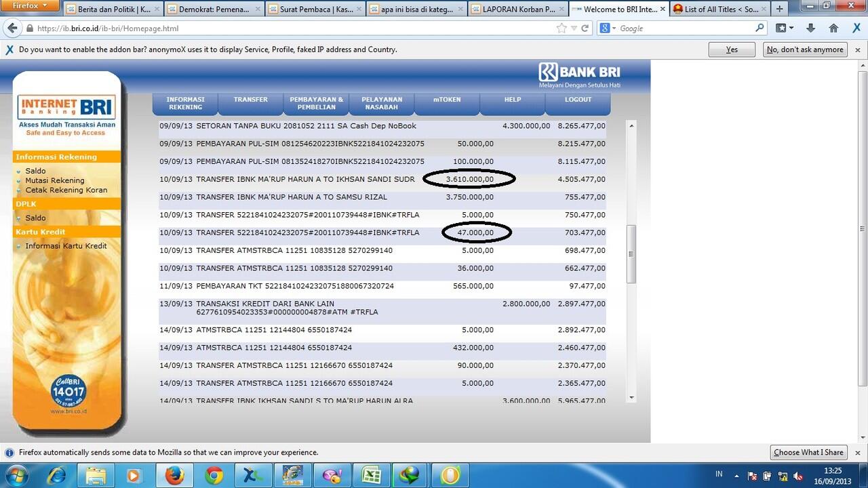This screenshot has width=868, height=488.
Task: Click Saldo under Informasi Rekening
Action: (x=35, y=171)
